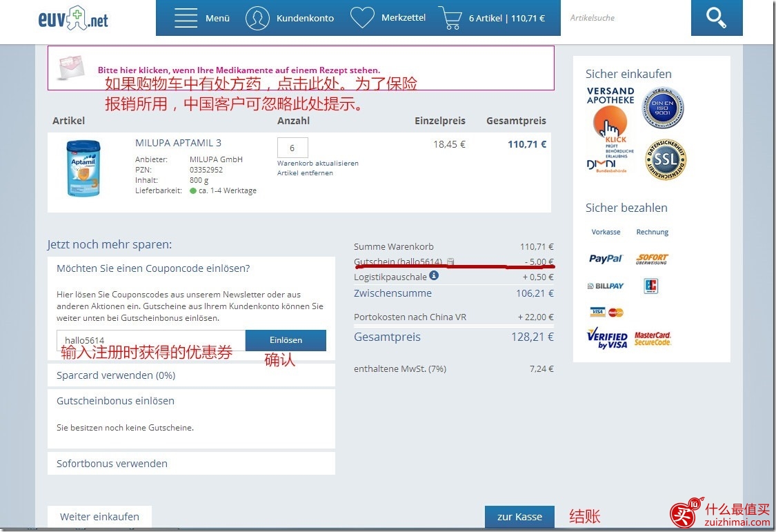Click 'Portokosten nach China VR' text
This screenshot has width=776, height=532.
410,317
